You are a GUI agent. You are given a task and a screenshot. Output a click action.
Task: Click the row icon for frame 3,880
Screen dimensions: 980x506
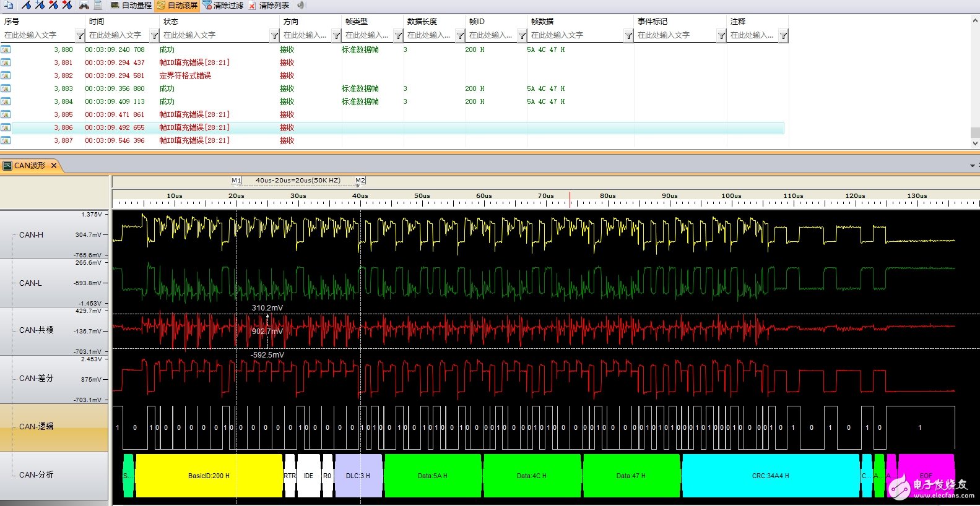coord(6,49)
